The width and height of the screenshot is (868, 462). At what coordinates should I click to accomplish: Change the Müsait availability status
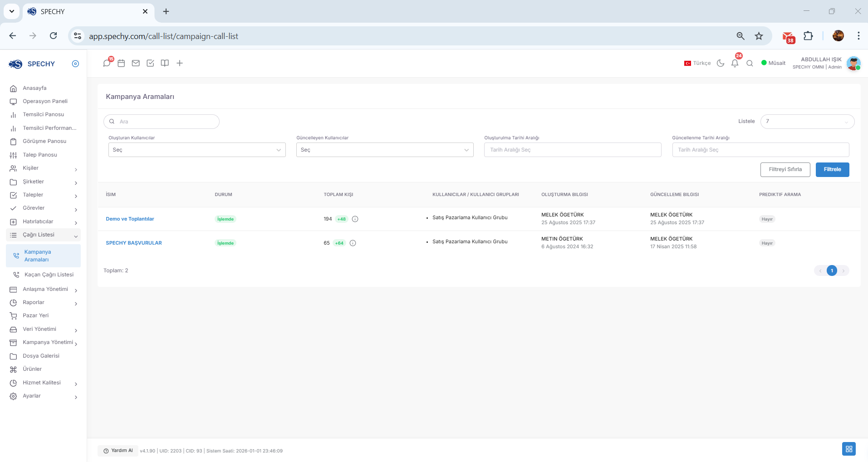(x=774, y=63)
